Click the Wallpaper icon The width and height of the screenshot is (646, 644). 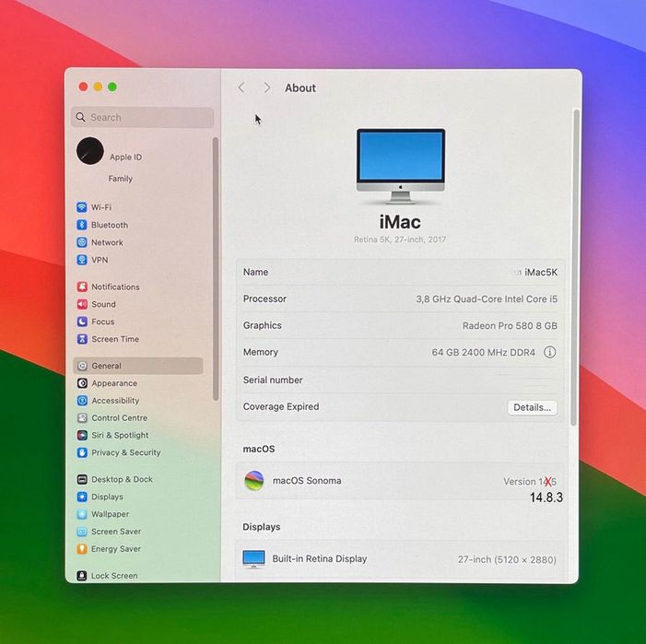pos(82,514)
